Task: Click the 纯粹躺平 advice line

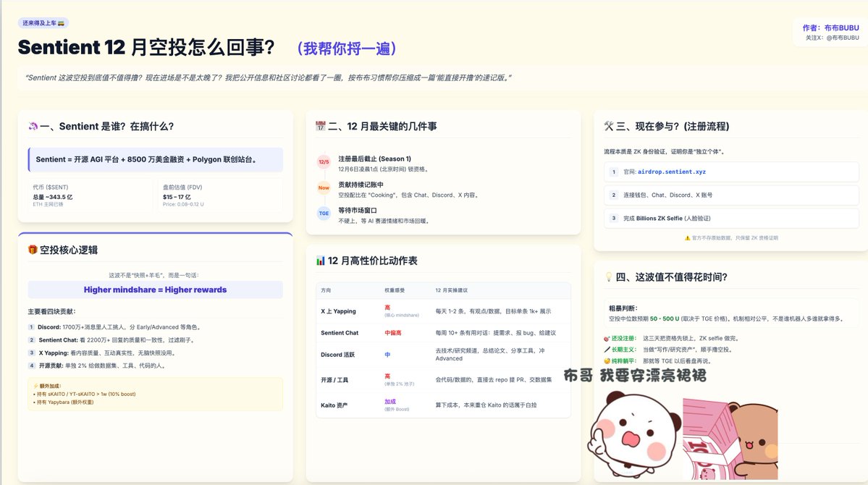Action: 657,361
